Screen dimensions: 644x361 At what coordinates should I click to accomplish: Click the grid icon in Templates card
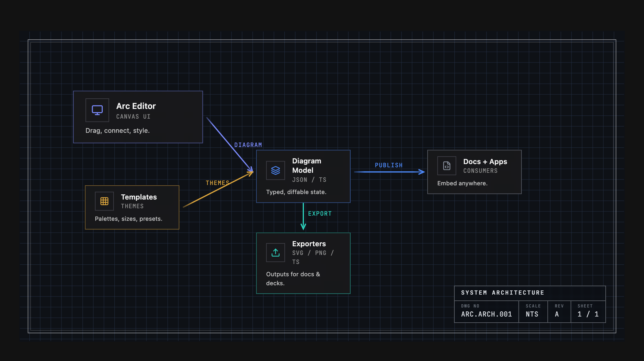[104, 201]
